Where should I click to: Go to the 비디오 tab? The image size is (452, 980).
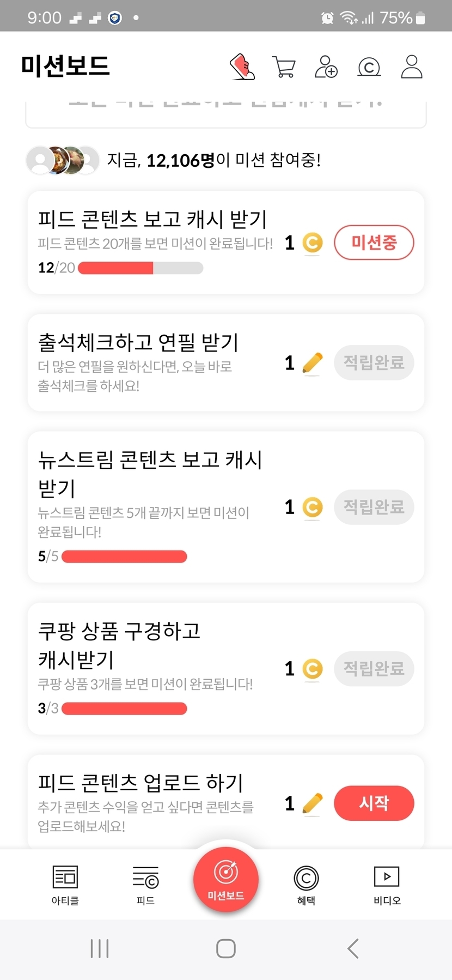pos(387,884)
